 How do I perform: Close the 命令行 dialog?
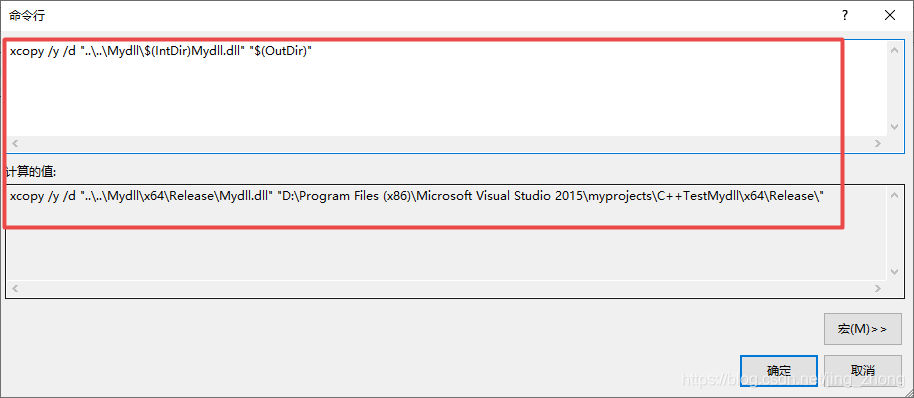[x=890, y=16]
